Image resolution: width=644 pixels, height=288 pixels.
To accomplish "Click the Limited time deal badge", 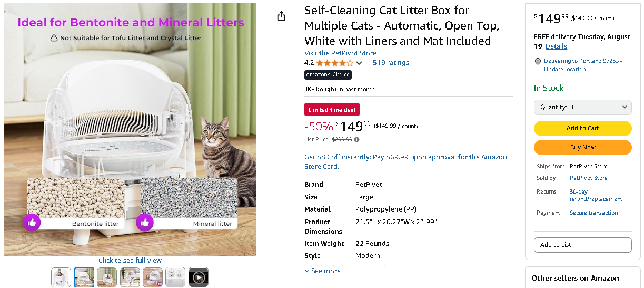I will pos(332,110).
